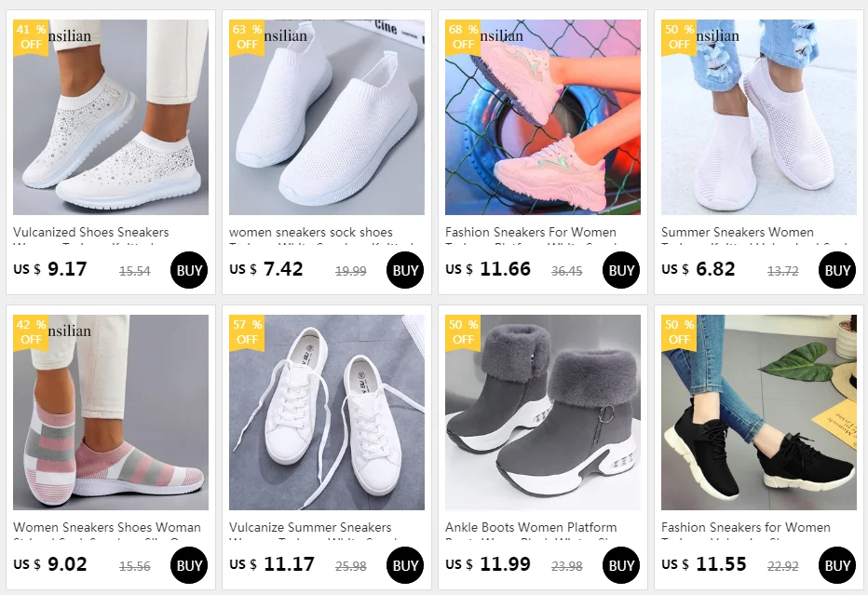The image size is (868, 595).
Task: Open the black lace-up sneakers image
Action: 758,412
